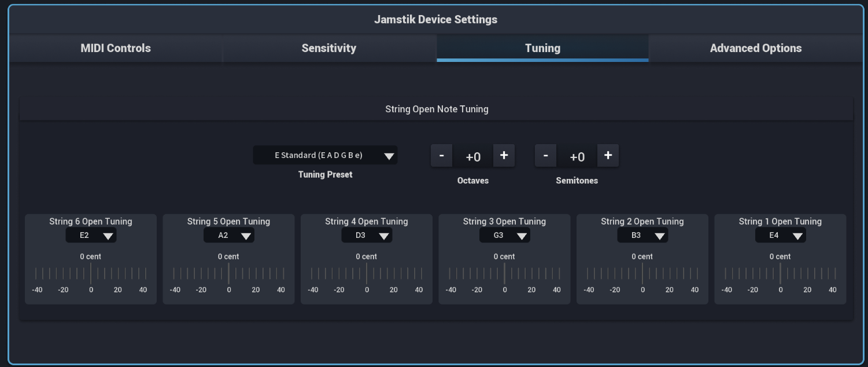Screen dimensions: 868x367
Task: Open String 1 note dropdown E4
Action: pos(781,235)
